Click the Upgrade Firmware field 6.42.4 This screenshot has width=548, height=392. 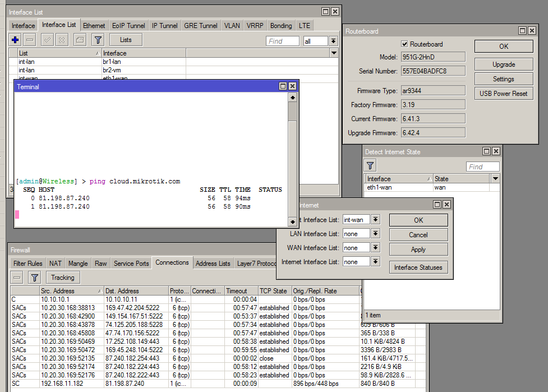[x=433, y=133]
